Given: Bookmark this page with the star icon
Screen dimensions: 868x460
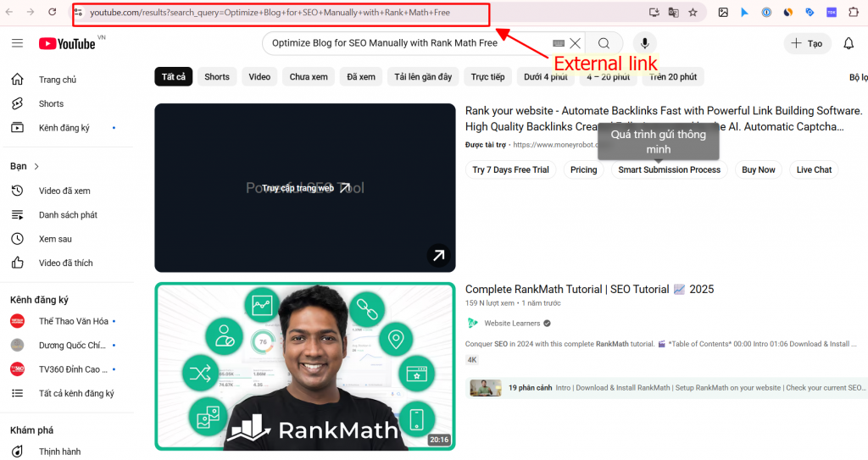Looking at the screenshot, I should (x=693, y=12).
